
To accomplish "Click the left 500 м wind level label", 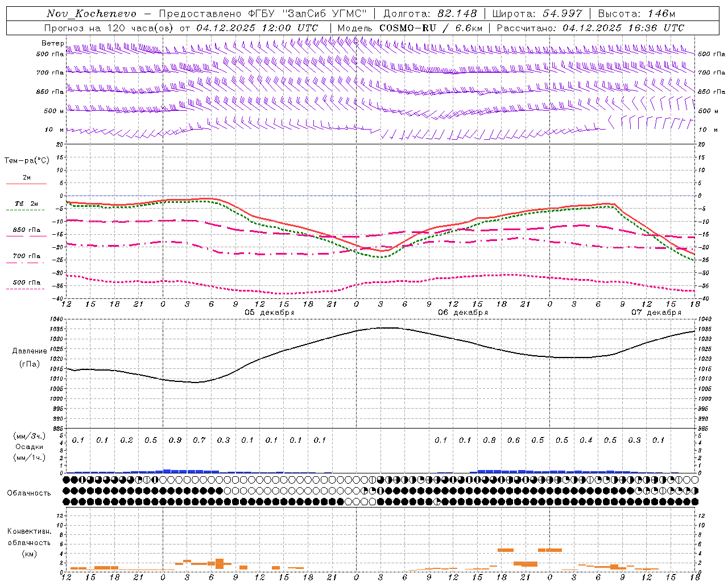I will point(54,111).
